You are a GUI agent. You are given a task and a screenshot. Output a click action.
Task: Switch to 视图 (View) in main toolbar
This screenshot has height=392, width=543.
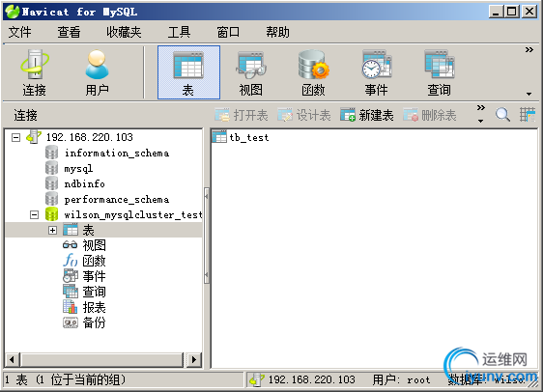click(x=250, y=72)
